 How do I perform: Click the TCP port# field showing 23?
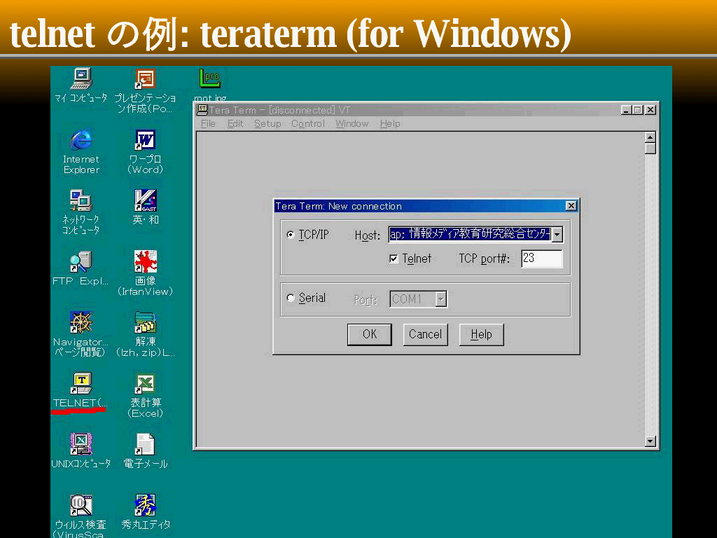pos(542,259)
